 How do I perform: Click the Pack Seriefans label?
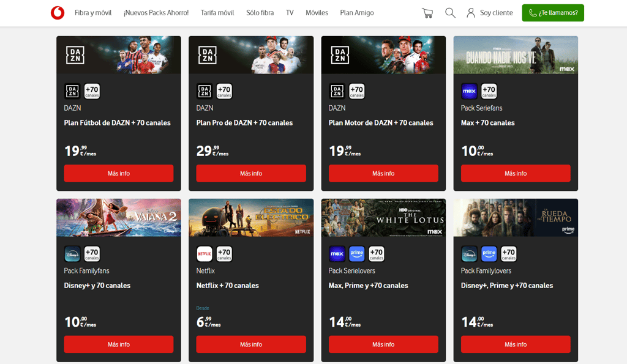(481, 108)
